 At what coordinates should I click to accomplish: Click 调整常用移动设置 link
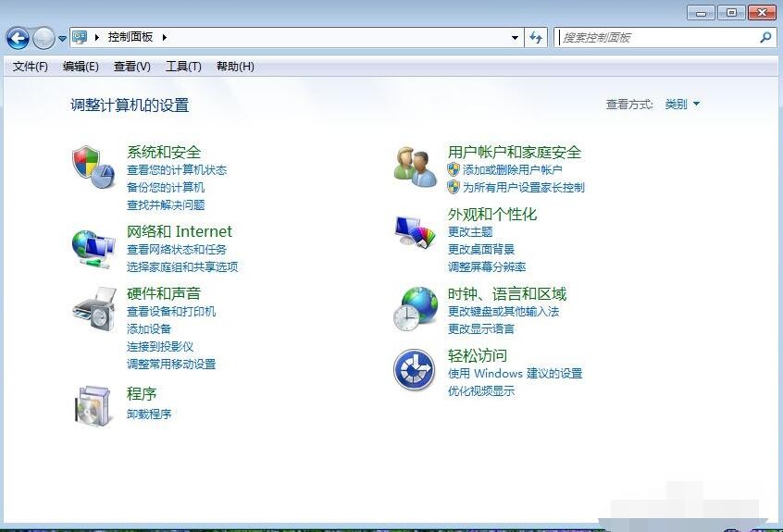[x=171, y=365]
